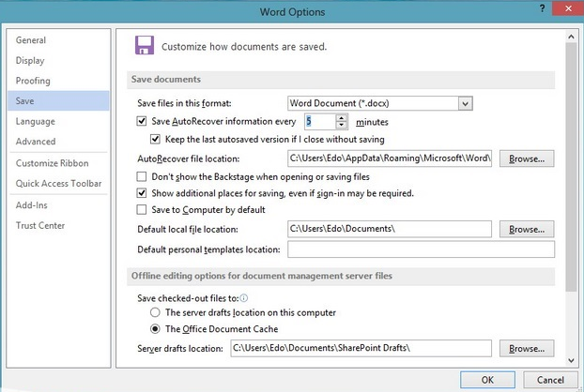Viewport: 584px width, 392px height.
Task: Open the Save files format dropdown
Action: pos(466,102)
